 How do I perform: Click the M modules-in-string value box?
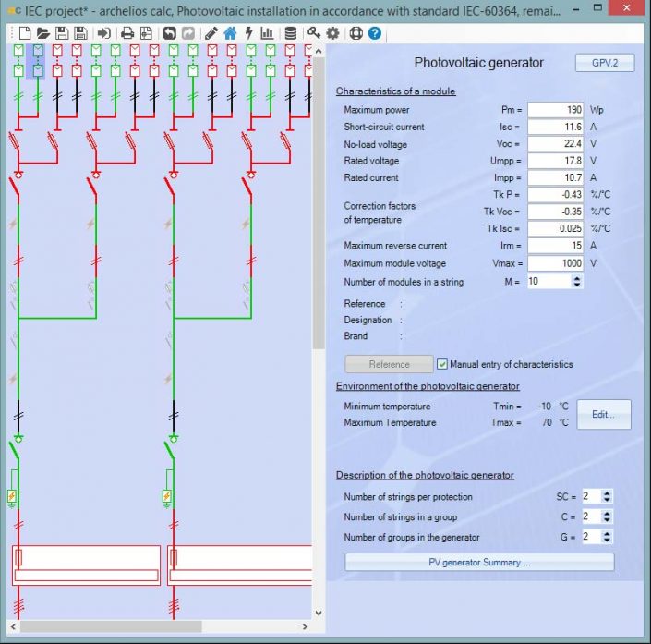[549, 281]
